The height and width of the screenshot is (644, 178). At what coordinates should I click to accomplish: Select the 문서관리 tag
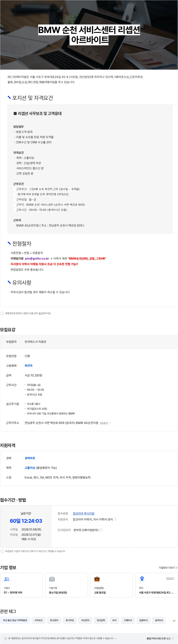coord(54,620)
